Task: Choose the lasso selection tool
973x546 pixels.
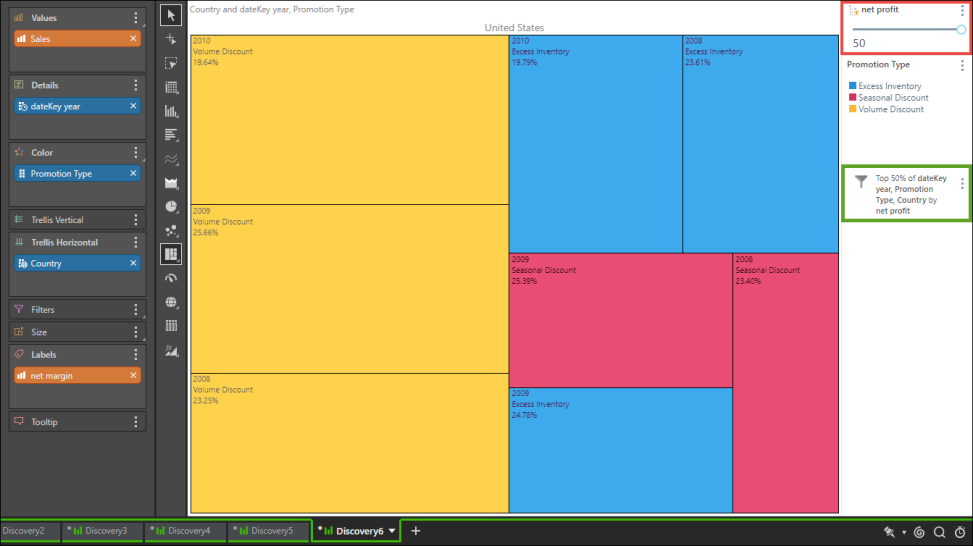Action: 171,63
